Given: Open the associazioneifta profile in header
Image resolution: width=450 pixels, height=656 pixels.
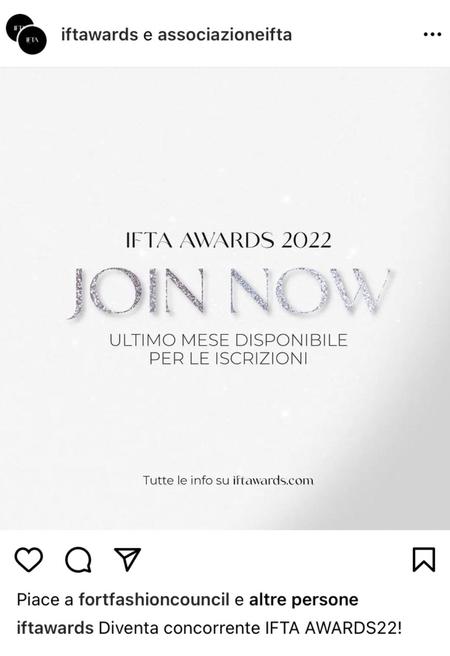Looking at the screenshot, I should pos(225,34).
